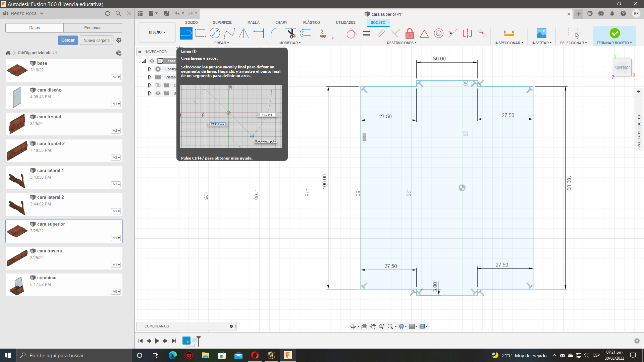Pick the sketch Fillet tool
644x362 pixels.
tap(276, 33)
